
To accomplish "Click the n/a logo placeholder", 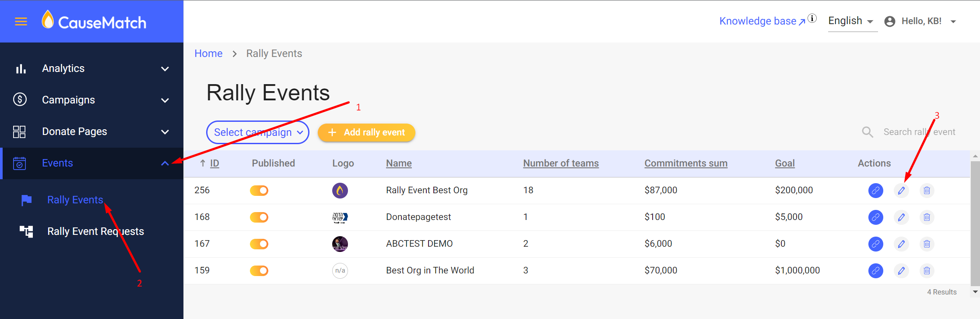I will [340, 271].
